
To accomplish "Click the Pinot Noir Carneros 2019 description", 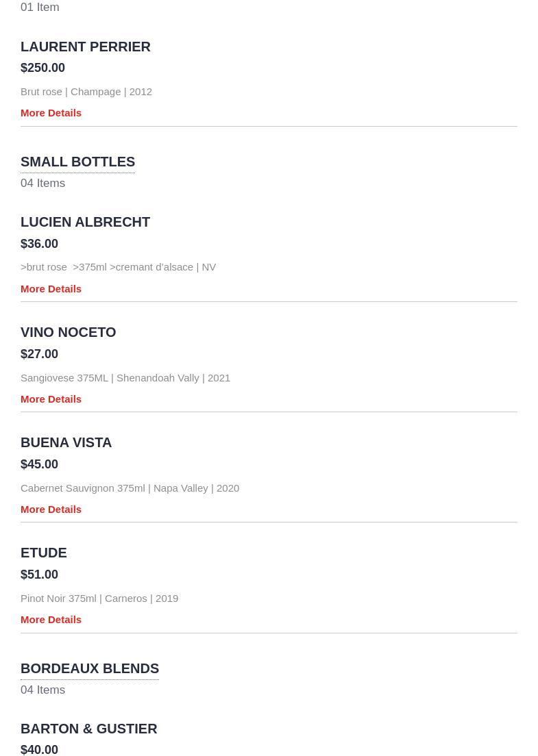I will tap(99, 598).
